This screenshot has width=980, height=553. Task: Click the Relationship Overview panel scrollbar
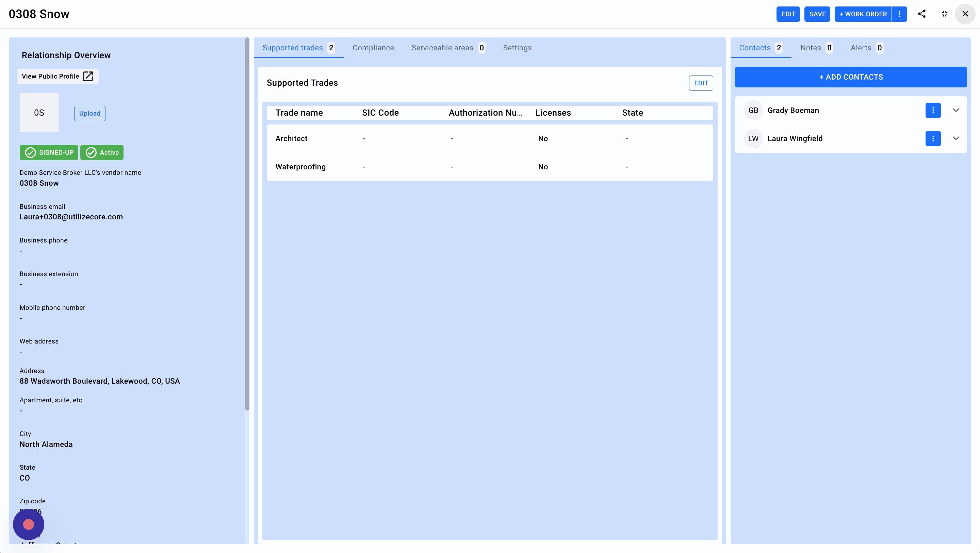click(247, 224)
